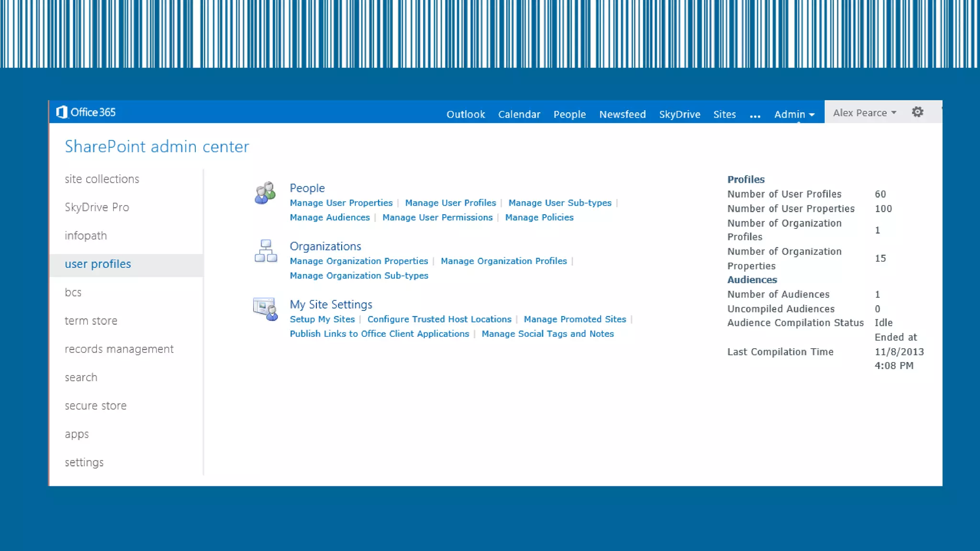Open site collections in left sidebar
Image resolution: width=980 pixels, height=551 pixels.
[x=102, y=179]
